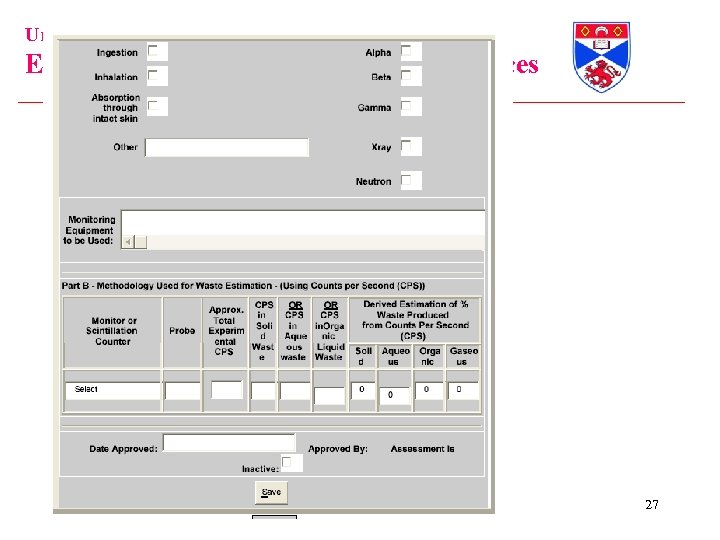Click the slide page number 27
Image resolution: width=720 pixels, height=540 pixels.
click(x=652, y=504)
